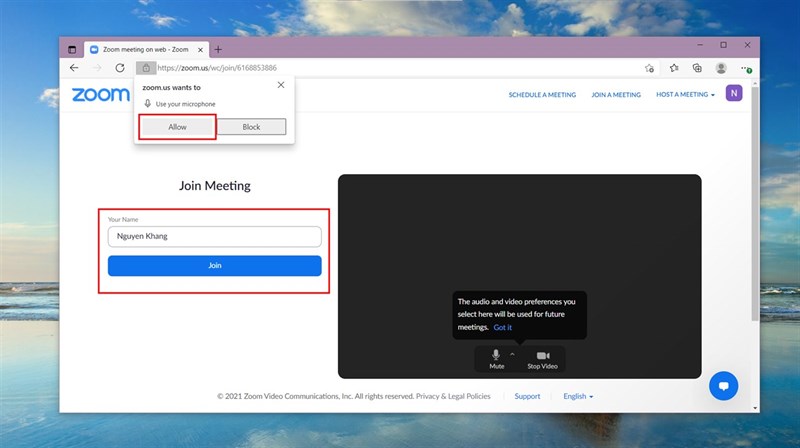
Task: Reload the Zoom page
Action: click(x=120, y=68)
